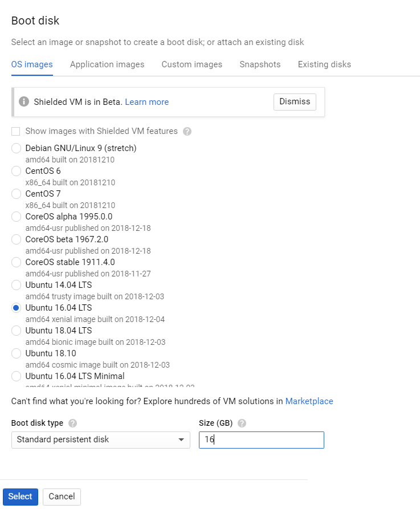Open help icon next to Shielded VM features
Viewport: 420px width, 509px height.
coord(187,132)
